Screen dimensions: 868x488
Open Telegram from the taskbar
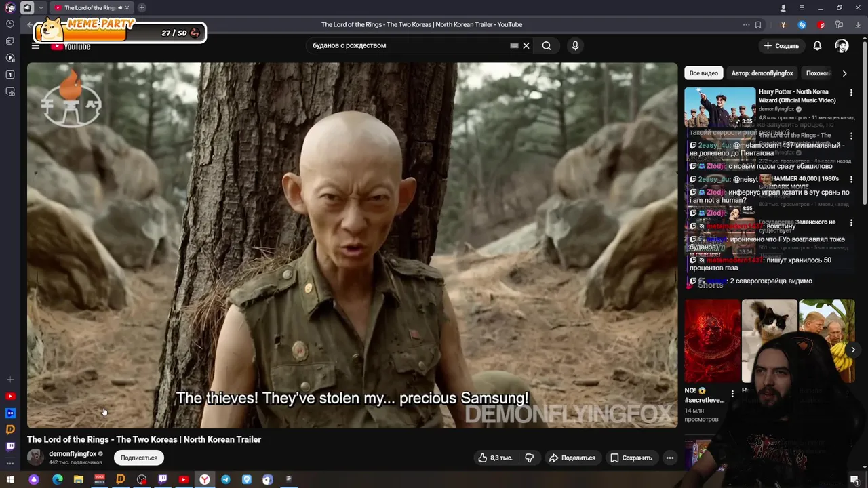pyautogui.click(x=226, y=479)
